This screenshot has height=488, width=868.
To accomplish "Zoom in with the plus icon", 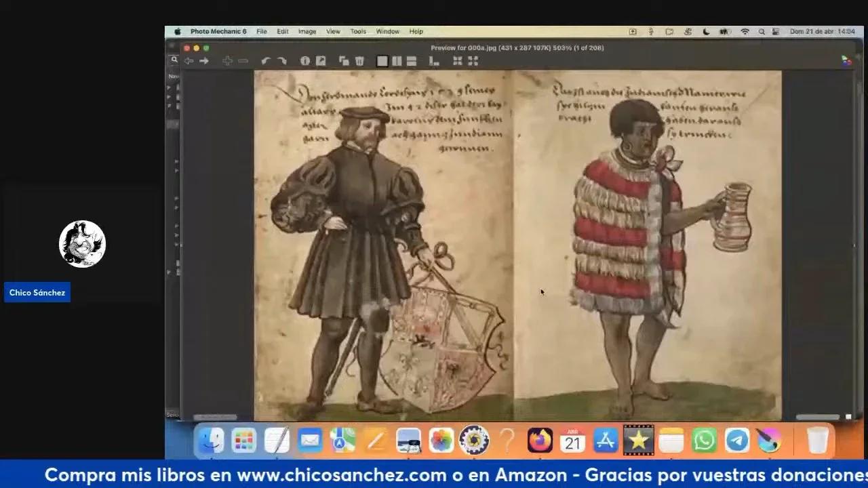I will pos(227,61).
